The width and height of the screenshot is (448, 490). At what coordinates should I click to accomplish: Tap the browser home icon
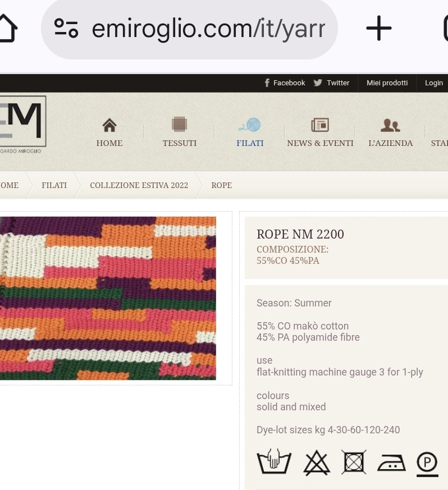point(7,28)
